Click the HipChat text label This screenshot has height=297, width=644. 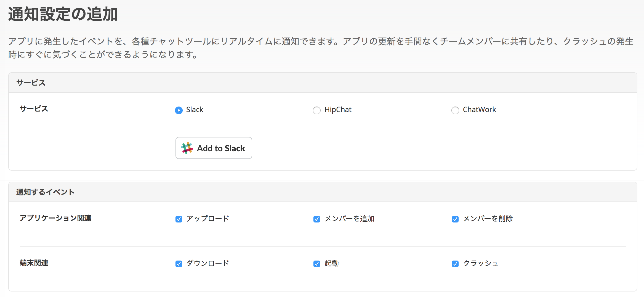click(x=338, y=110)
